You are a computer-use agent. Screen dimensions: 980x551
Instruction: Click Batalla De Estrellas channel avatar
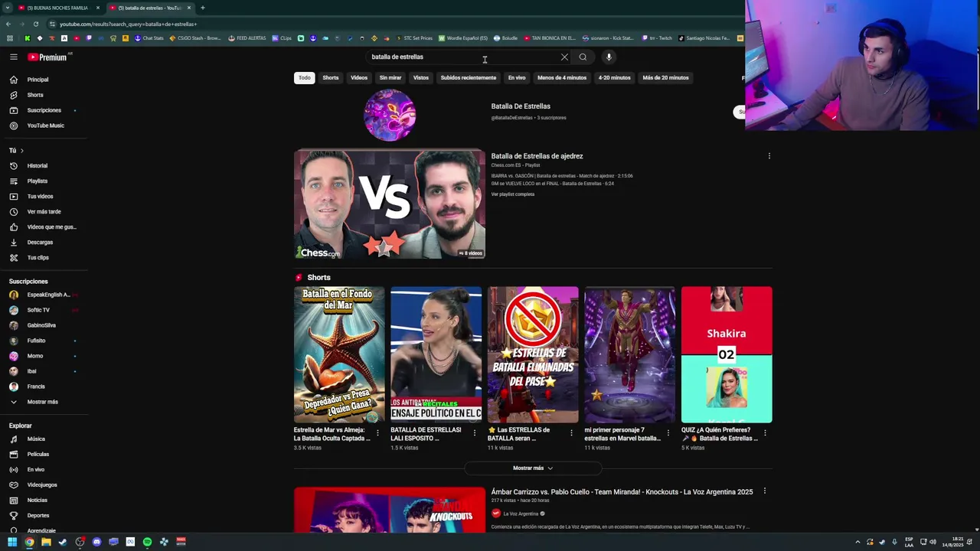point(390,115)
